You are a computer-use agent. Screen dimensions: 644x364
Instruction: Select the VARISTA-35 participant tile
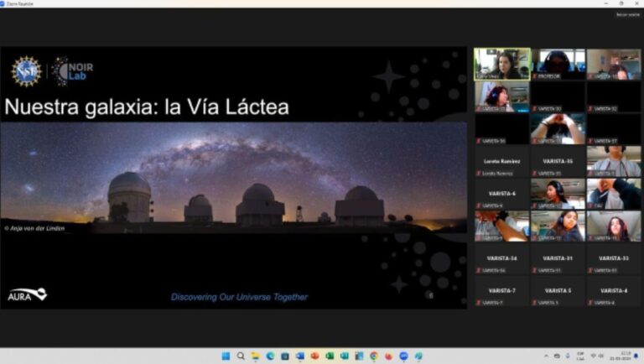click(x=558, y=162)
